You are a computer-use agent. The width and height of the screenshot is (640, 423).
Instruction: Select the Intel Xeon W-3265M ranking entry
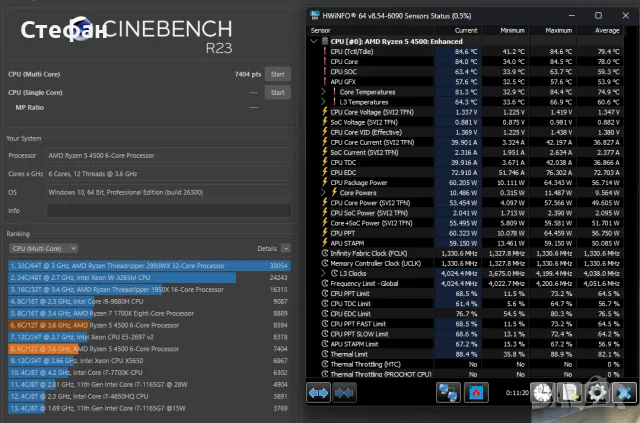149,278
